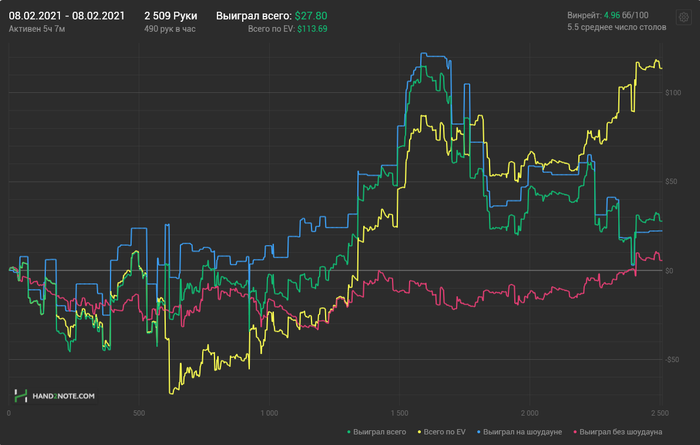Click the 'Всего по EV:' header label
The width and height of the screenshot is (700, 445).
click(271, 29)
